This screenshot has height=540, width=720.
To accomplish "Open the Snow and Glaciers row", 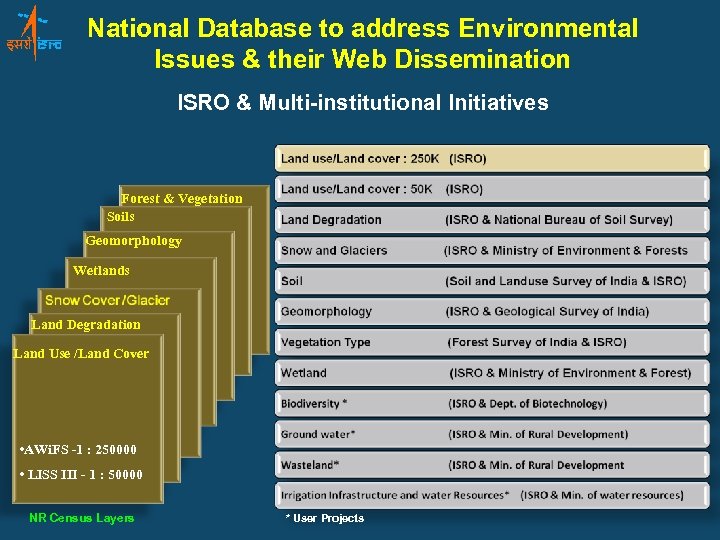I will (492, 250).
